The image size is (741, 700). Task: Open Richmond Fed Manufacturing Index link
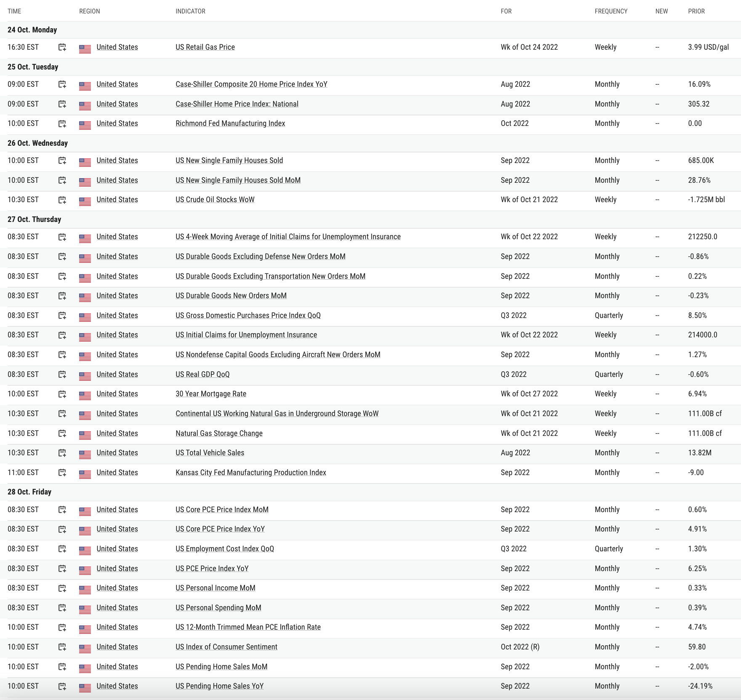click(230, 123)
